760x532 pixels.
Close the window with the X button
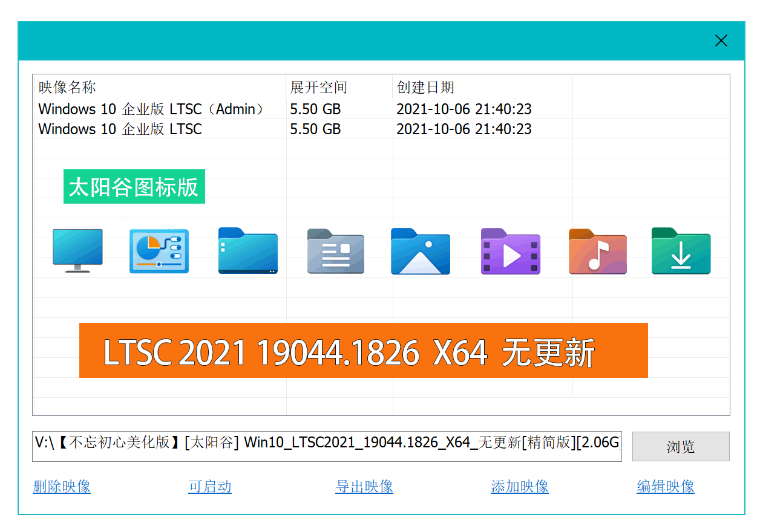click(x=721, y=41)
